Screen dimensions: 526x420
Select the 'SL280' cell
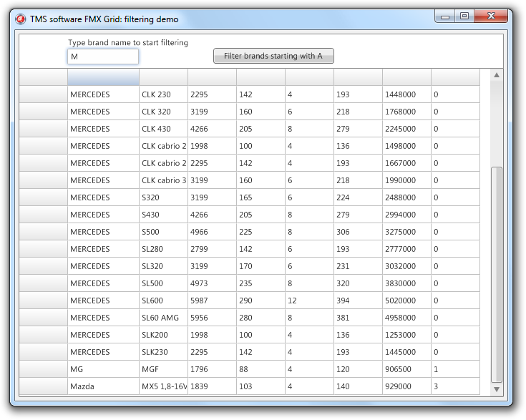click(x=163, y=249)
